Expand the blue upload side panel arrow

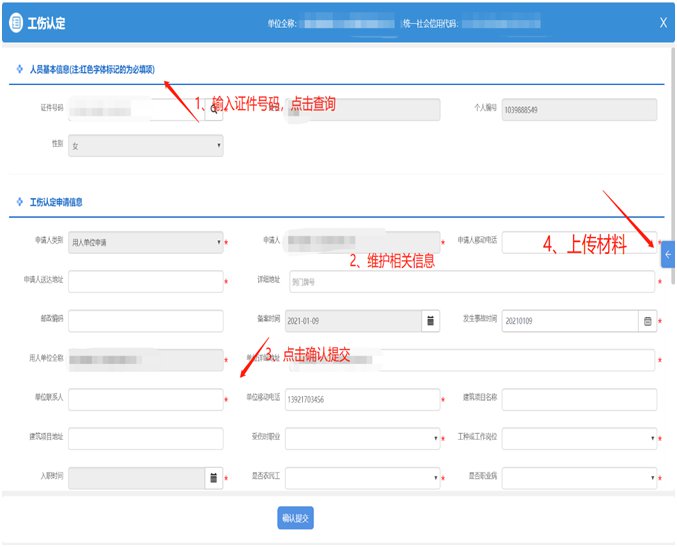pos(668,255)
